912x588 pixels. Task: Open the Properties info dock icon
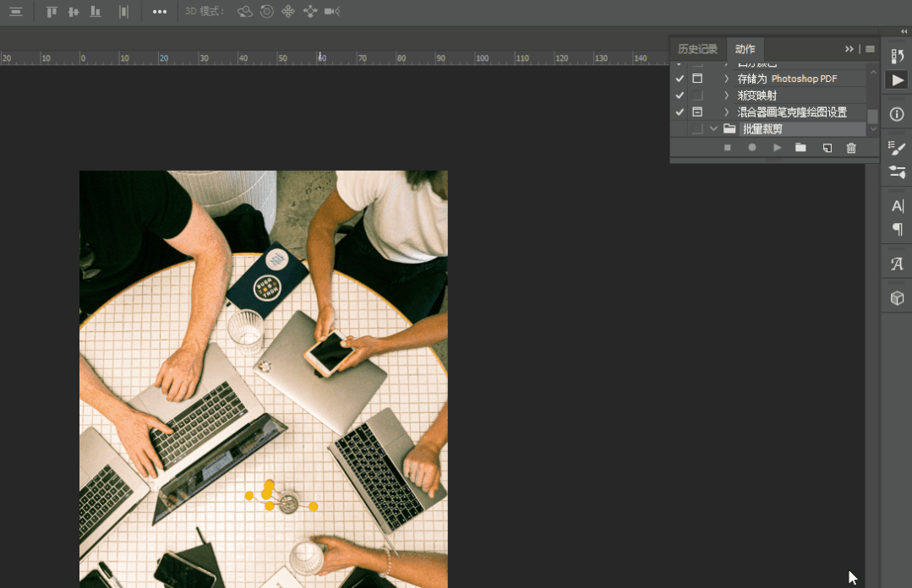897,114
